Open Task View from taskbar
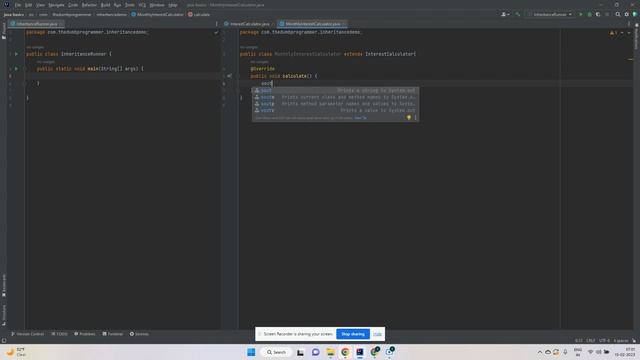This screenshot has height=360, width=640. pos(300,352)
